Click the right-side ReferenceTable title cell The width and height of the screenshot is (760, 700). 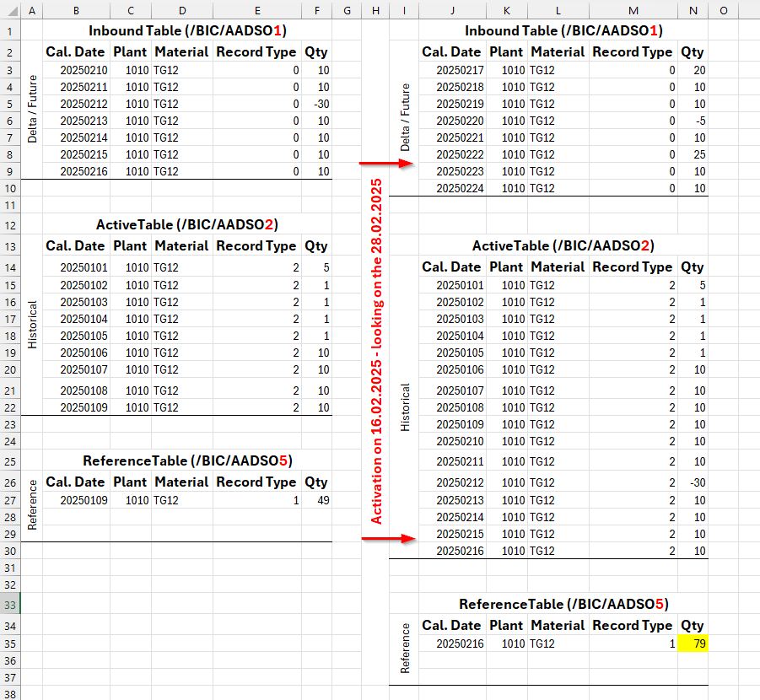tap(563, 604)
